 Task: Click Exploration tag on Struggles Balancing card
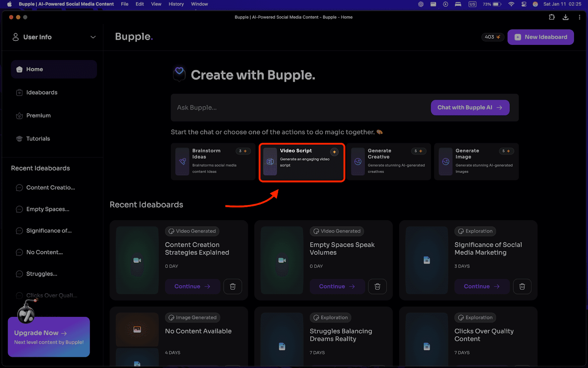(331, 318)
